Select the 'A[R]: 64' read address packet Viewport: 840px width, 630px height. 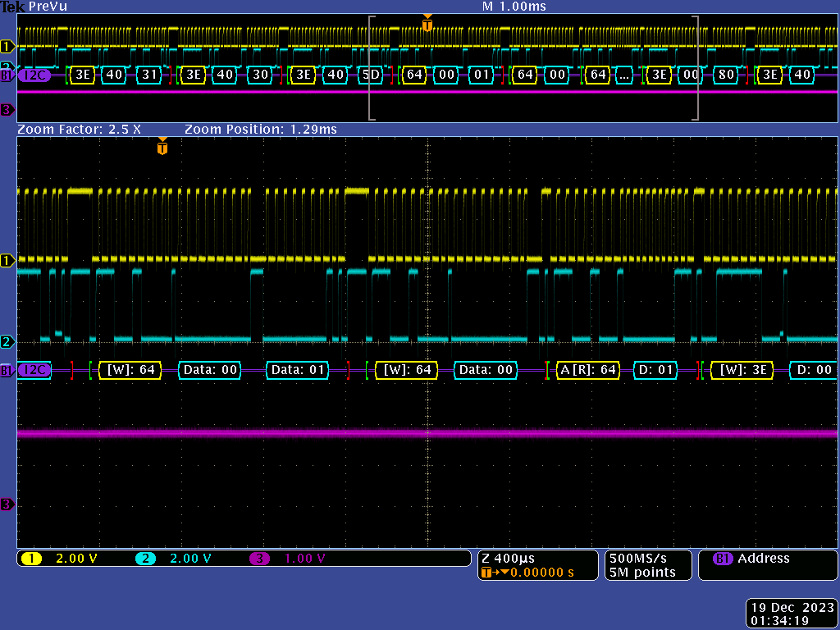pos(588,370)
